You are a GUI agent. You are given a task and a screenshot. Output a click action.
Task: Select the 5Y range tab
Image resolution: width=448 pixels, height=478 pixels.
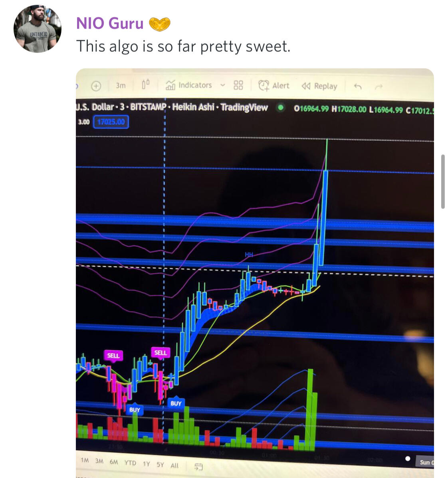[160, 464]
